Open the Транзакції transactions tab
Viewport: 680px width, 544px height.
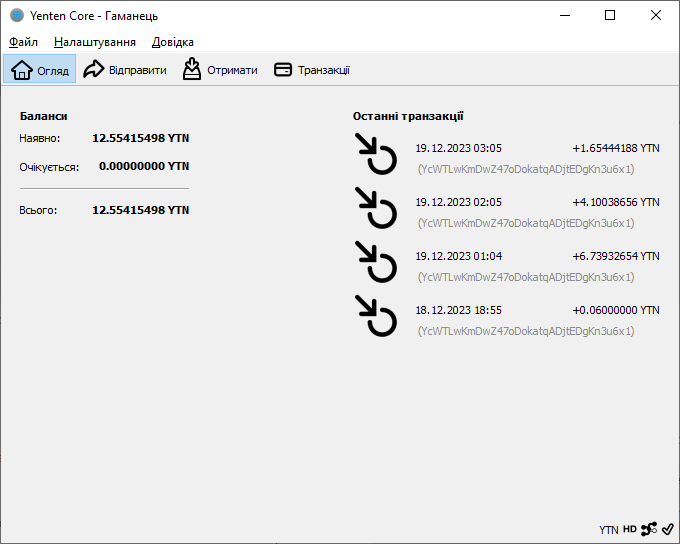[x=312, y=70]
